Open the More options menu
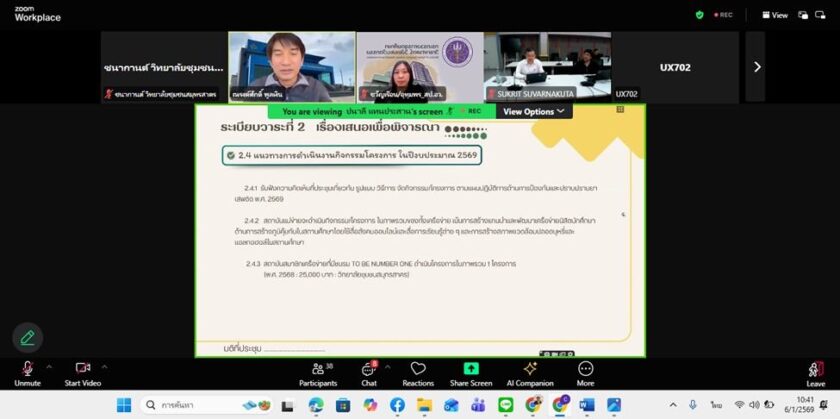Screen dimensions: 840x419 click(x=585, y=371)
